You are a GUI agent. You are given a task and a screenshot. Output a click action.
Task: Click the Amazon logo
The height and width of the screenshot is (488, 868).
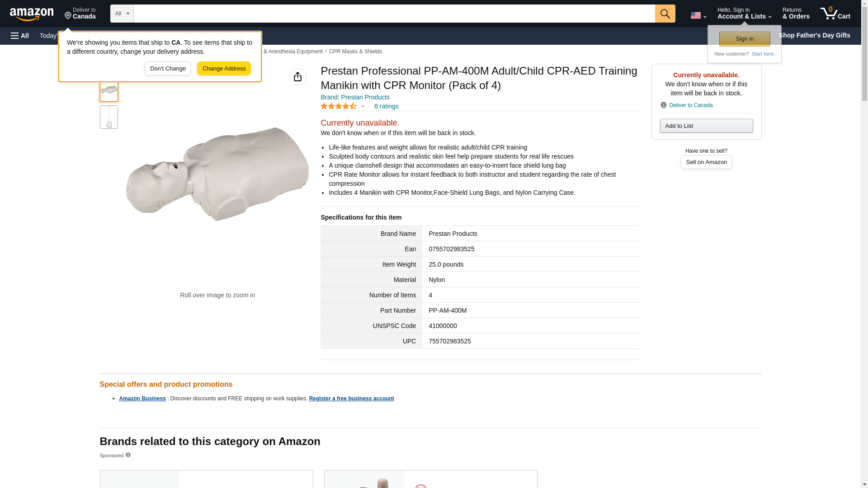click(x=32, y=14)
